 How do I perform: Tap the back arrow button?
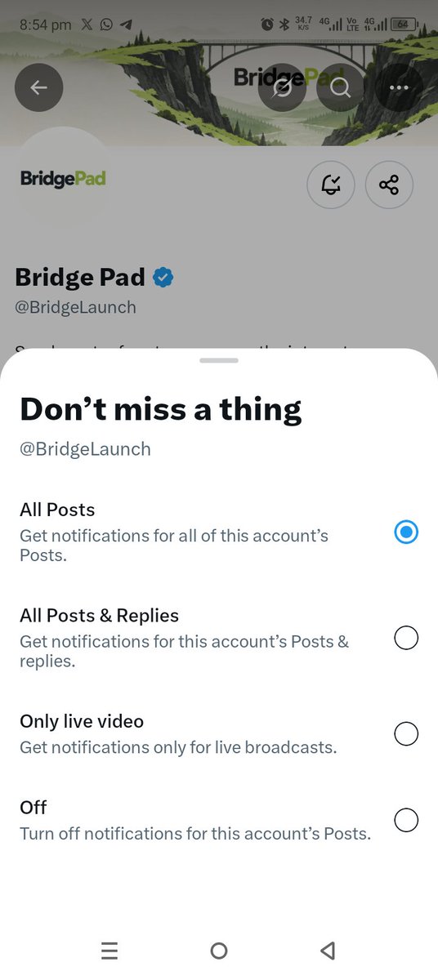tap(38, 87)
